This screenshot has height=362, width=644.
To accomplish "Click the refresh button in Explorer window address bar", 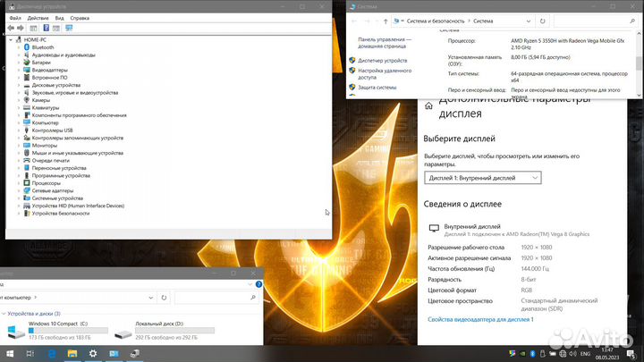I will 164,298.
